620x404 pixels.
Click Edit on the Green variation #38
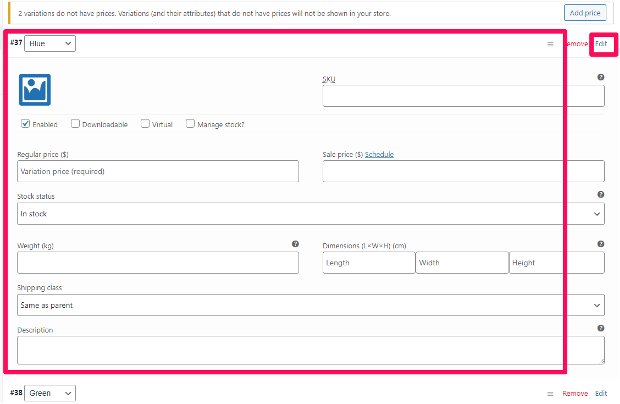click(601, 394)
